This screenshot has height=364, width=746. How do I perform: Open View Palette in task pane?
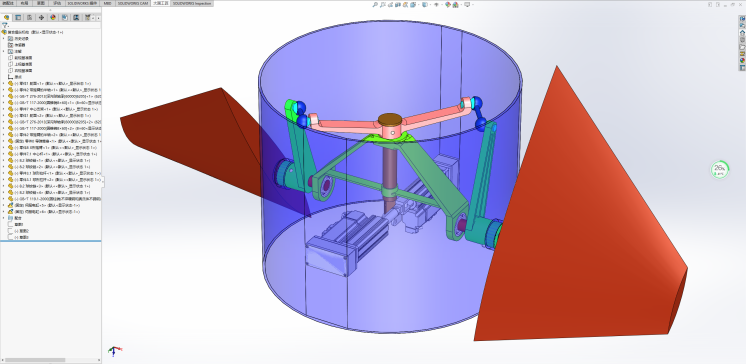coord(742,39)
